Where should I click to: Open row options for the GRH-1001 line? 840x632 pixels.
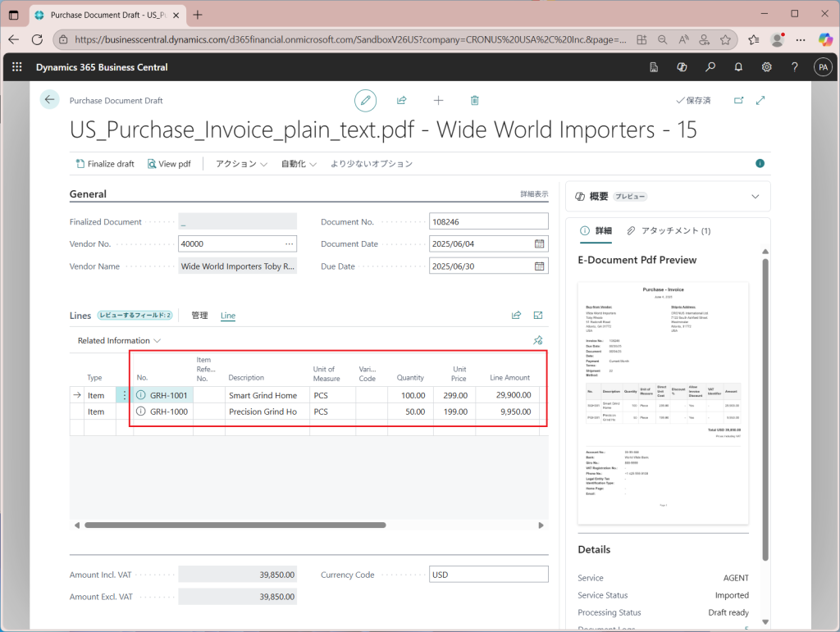[125, 395]
